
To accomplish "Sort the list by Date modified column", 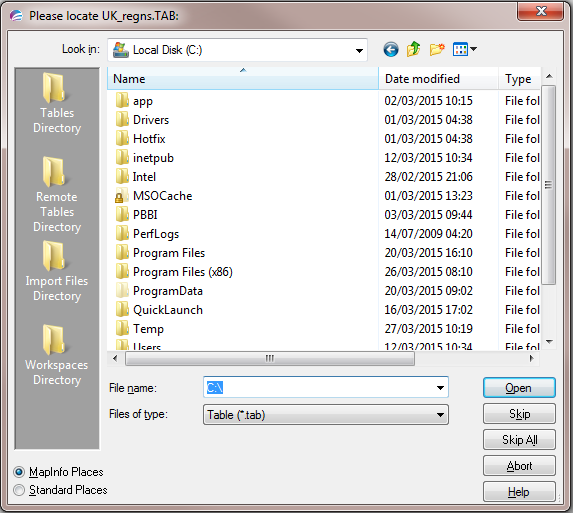I will click(439, 79).
